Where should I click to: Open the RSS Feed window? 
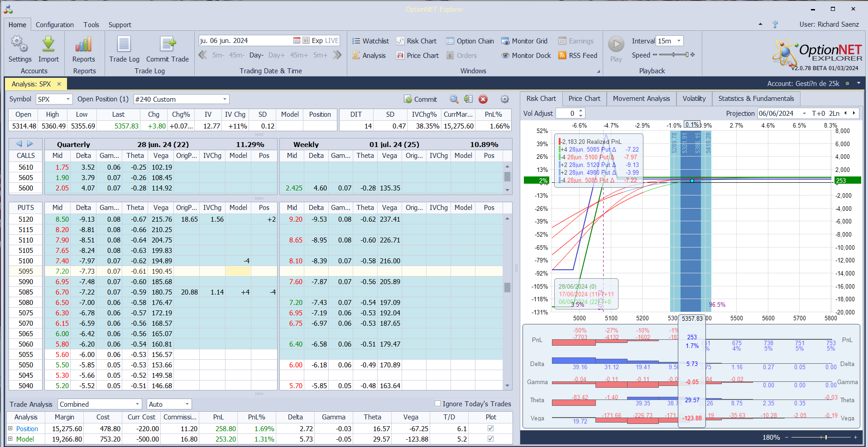coord(578,55)
